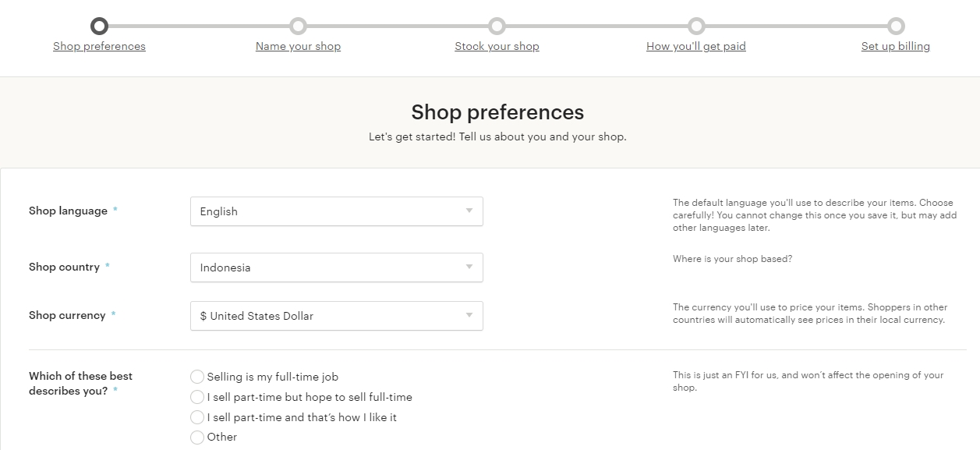Viewport: 980px width, 450px height.
Task: Pick the "Other" radio option
Action: point(197,438)
